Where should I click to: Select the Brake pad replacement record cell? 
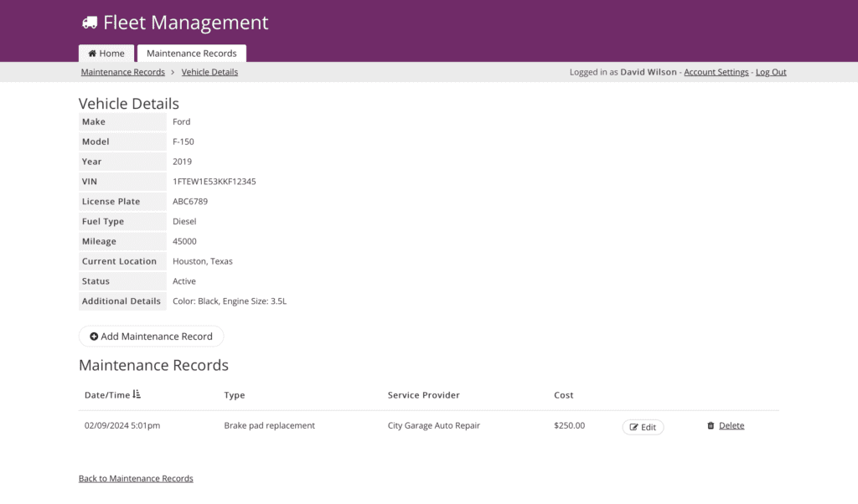click(x=269, y=425)
